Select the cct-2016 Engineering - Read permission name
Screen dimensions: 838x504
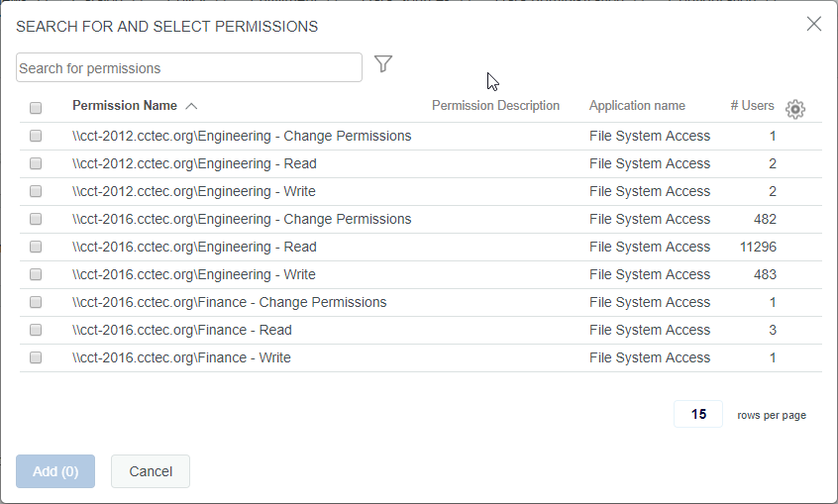[x=194, y=247]
